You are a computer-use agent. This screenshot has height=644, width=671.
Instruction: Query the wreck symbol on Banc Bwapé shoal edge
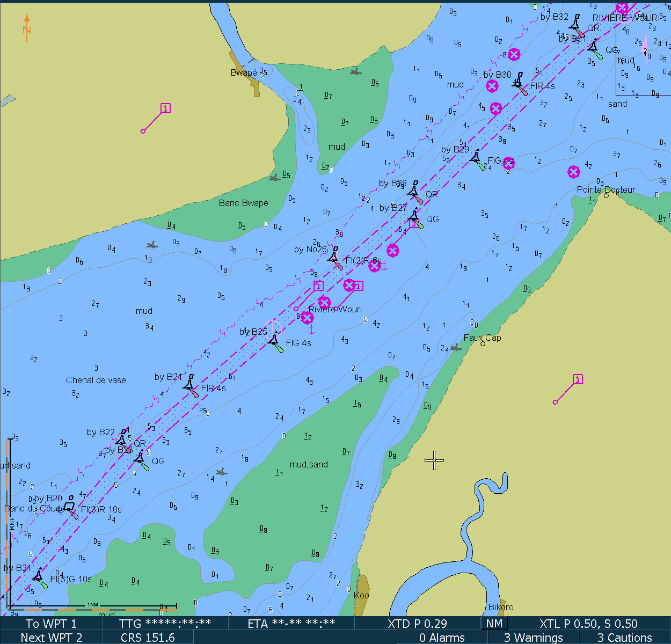click(x=275, y=178)
